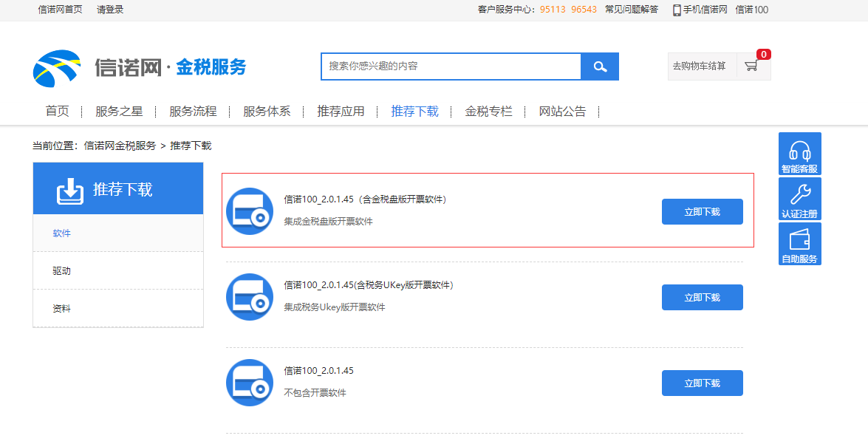Viewport: 868px width, 444px height.
Task: Download 信诺100 不包含开票软件 via 立即下载
Action: coord(702,383)
